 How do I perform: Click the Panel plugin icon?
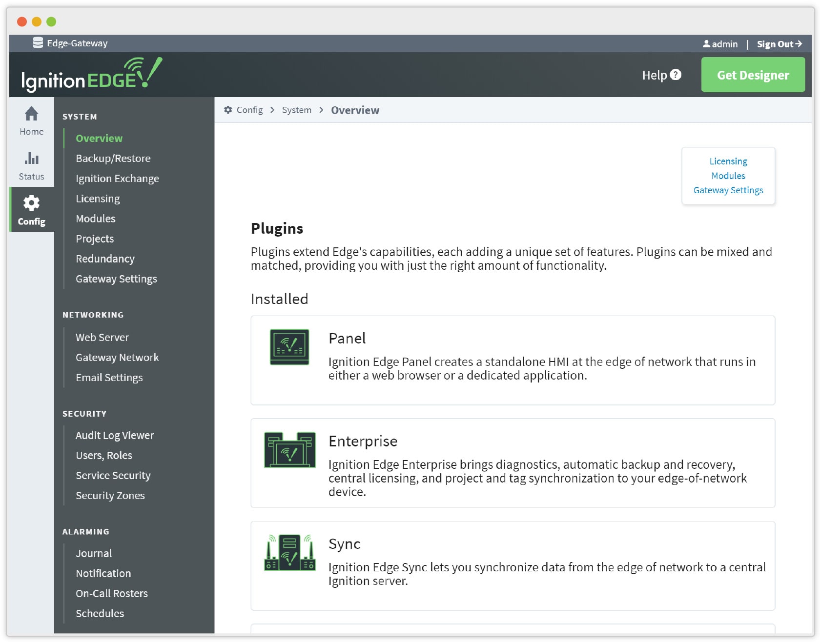pos(289,347)
